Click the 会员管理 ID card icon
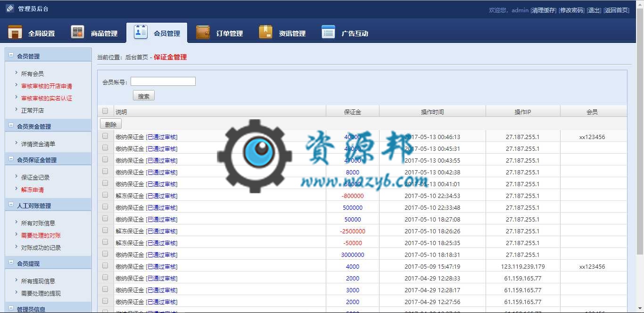This screenshot has height=313, width=644. tap(140, 32)
